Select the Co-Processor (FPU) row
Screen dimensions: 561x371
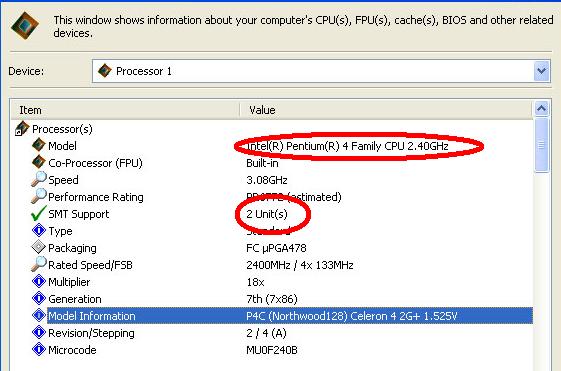[x=96, y=163]
